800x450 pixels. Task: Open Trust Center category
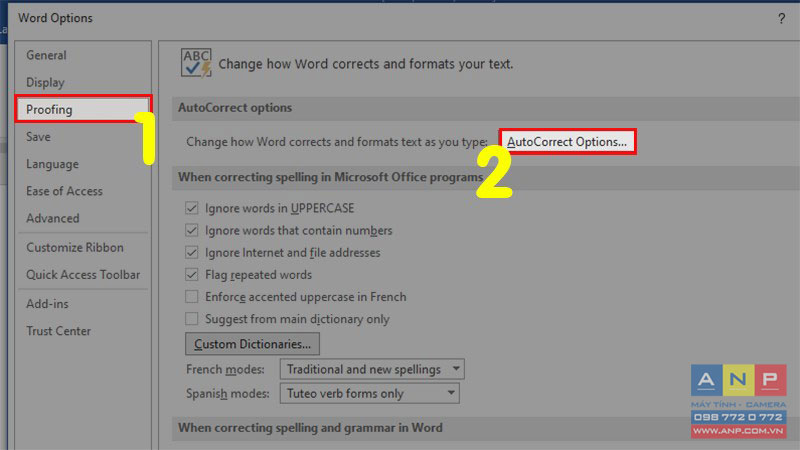point(59,331)
